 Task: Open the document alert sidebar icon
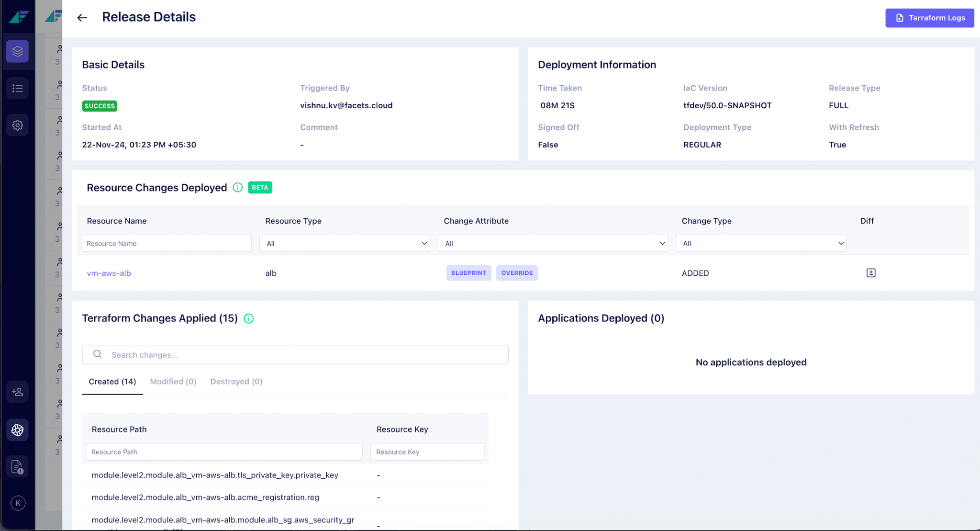pos(18,467)
